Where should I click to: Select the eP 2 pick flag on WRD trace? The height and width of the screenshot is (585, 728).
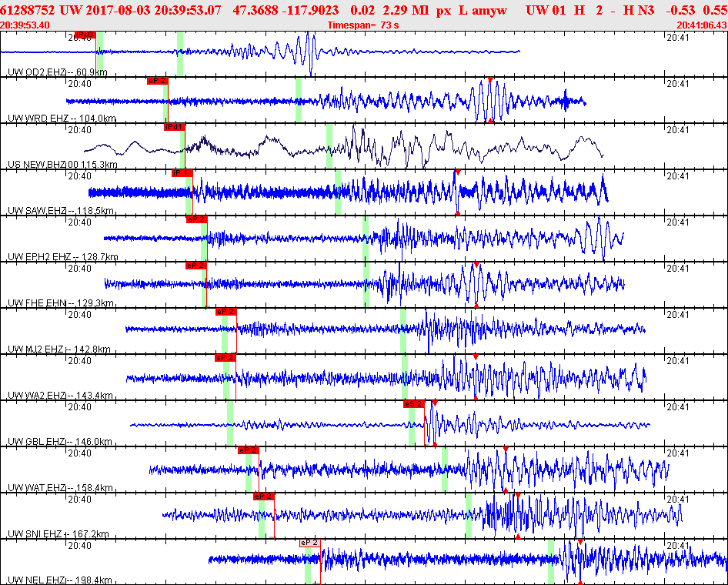(x=158, y=81)
